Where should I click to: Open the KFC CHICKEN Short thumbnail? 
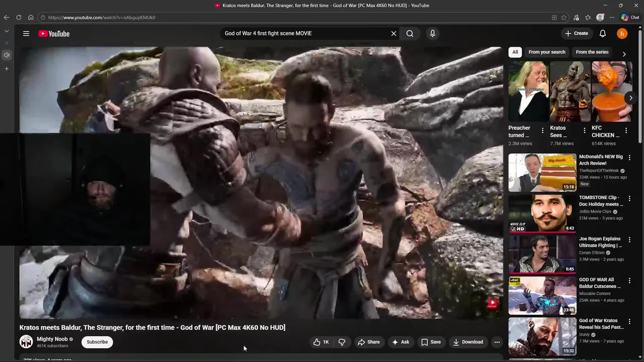pos(612,92)
